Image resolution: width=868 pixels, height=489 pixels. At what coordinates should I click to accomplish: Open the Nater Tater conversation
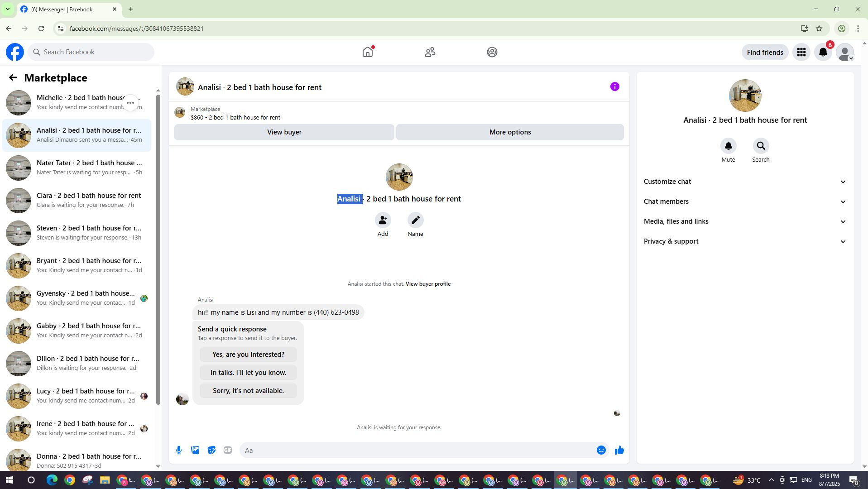(77, 168)
